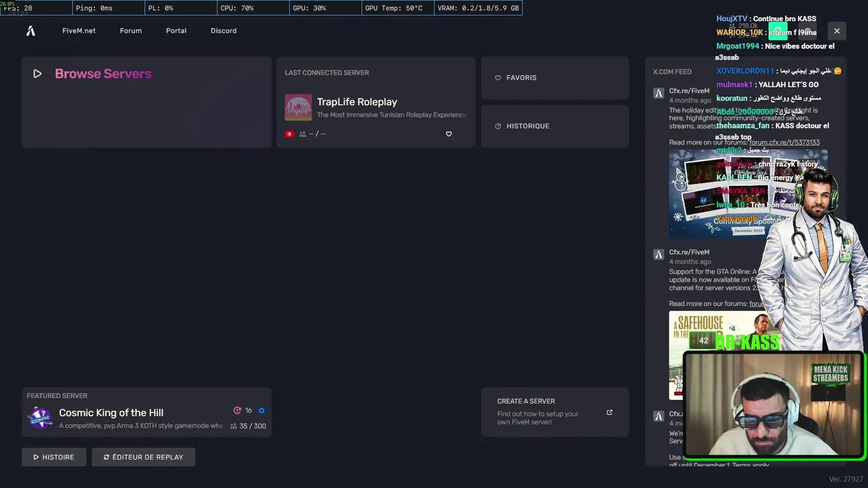Open the Create a Server card
The height and width of the screenshot is (488, 868).
pyautogui.click(x=555, y=412)
